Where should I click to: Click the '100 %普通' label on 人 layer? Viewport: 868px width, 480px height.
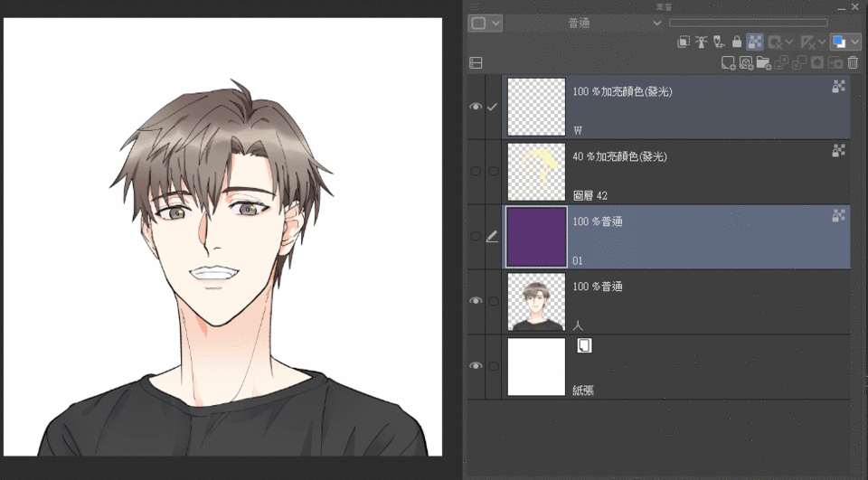point(598,287)
